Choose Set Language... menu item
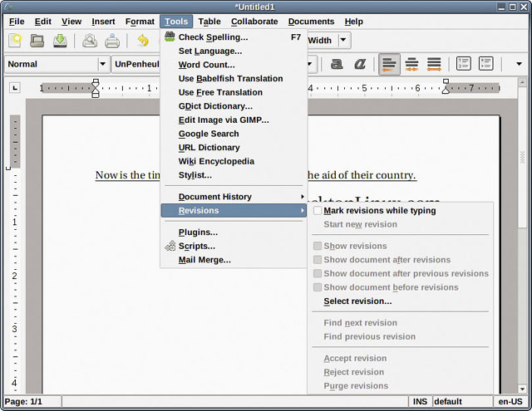Image resolution: width=532 pixels, height=411 pixels. (x=234, y=51)
